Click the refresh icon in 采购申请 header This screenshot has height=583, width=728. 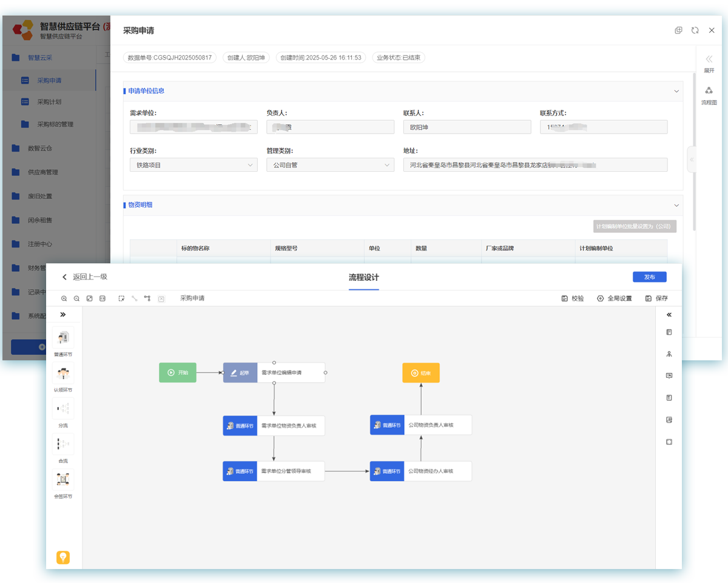click(x=695, y=30)
